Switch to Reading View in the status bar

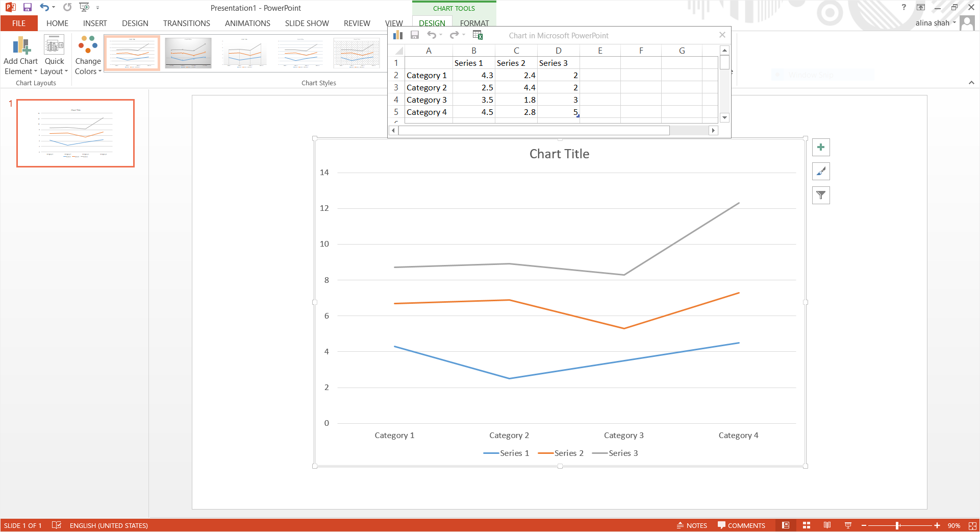tap(828, 525)
